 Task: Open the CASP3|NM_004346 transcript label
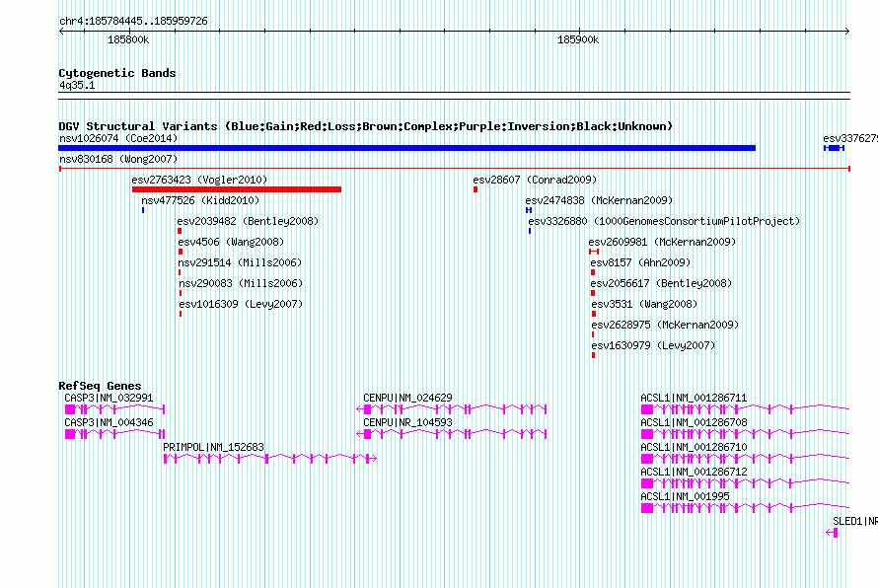point(109,422)
